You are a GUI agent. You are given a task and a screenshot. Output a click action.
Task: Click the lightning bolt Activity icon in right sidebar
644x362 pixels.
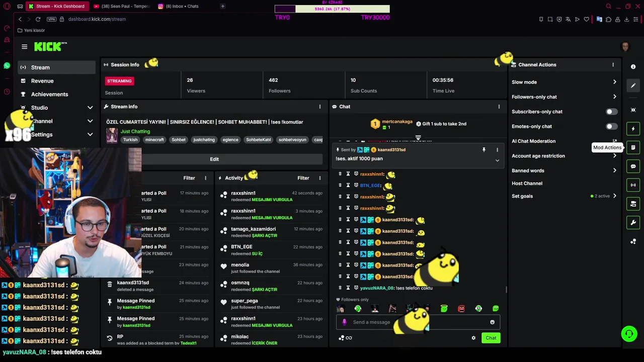(633, 129)
